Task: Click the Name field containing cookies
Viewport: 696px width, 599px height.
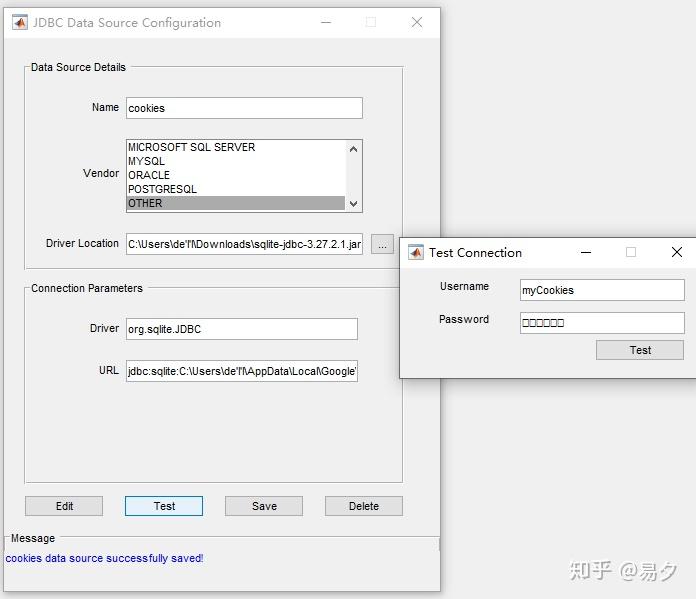Action: (244, 108)
